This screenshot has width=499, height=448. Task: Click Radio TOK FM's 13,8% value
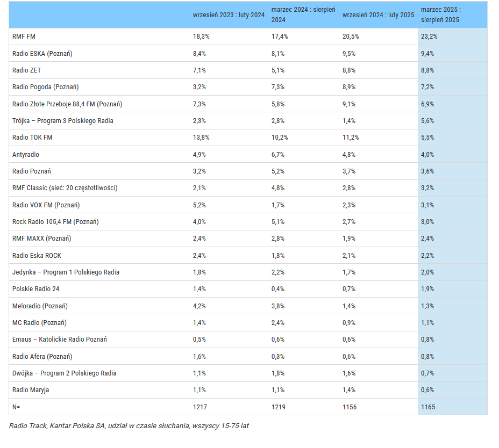[201, 138]
